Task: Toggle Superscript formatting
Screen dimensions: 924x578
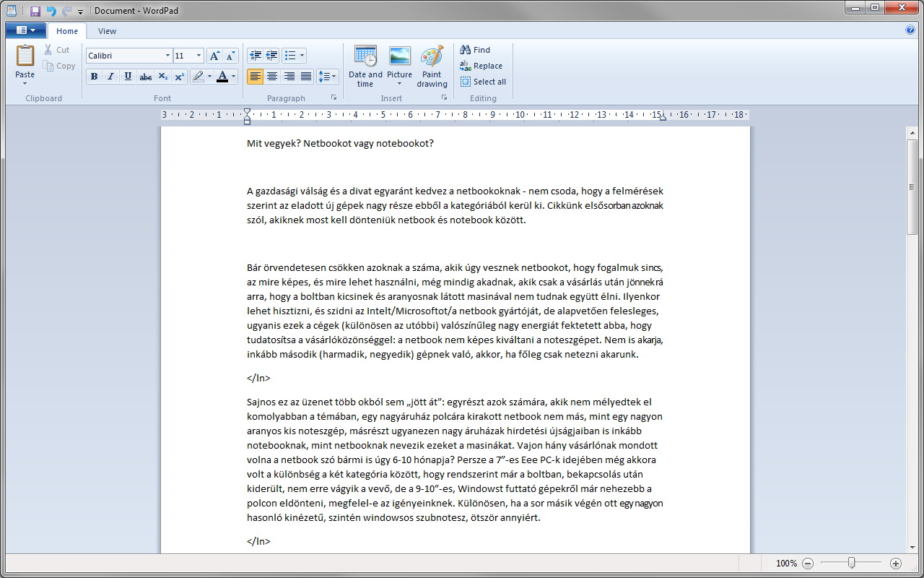Action: pos(180,76)
